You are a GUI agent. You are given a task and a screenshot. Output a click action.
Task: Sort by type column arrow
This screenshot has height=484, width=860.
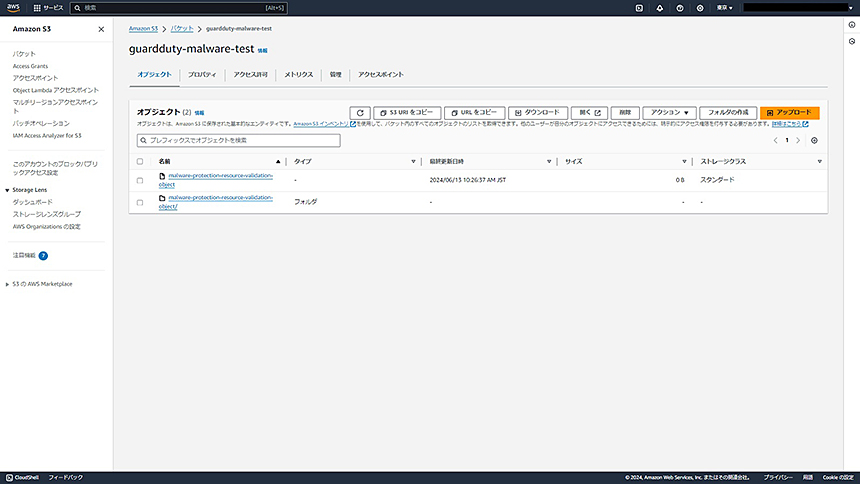pos(414,161)
